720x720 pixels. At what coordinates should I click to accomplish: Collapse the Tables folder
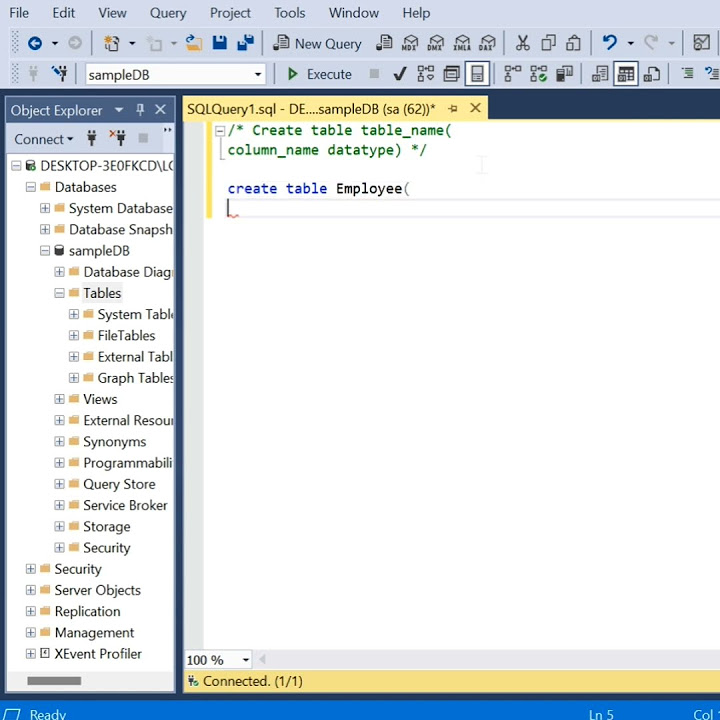59,293
